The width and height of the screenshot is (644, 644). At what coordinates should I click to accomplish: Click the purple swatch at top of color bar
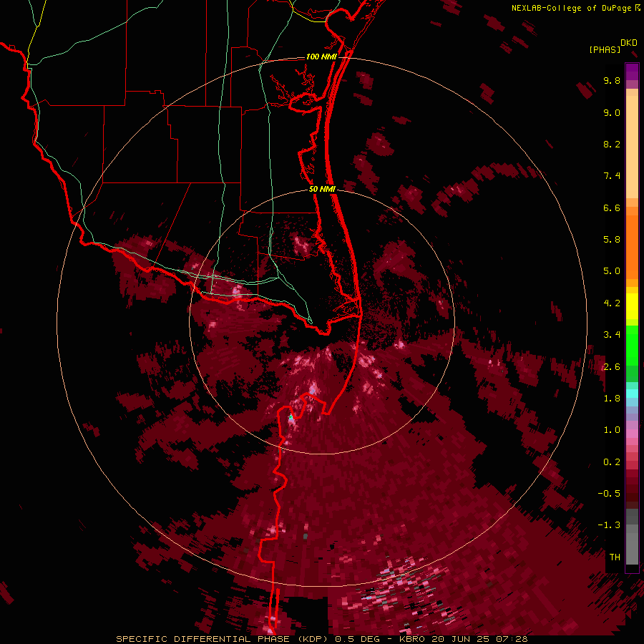(632, 72)
